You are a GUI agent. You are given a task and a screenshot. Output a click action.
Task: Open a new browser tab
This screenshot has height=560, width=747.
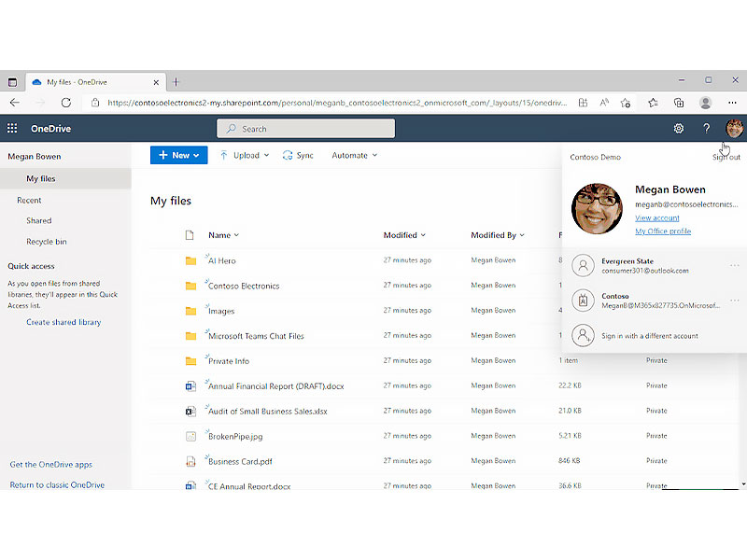coord(176,82)
